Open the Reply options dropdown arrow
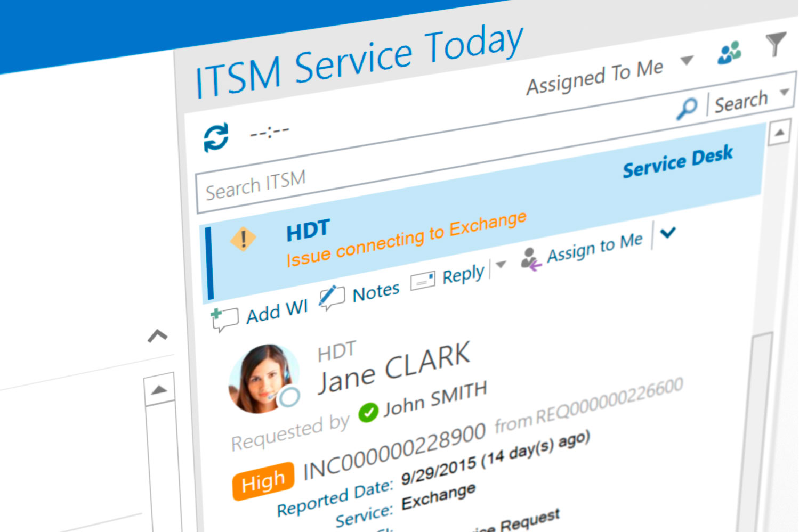 pyautogui.click(x=501, y=264)
